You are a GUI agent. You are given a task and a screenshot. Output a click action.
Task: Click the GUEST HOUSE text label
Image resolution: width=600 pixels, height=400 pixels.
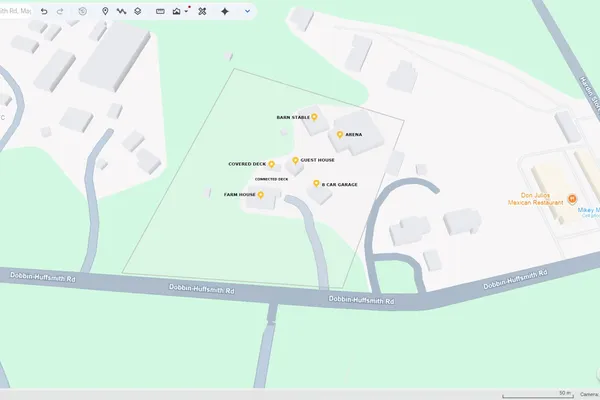coord(318,160)
